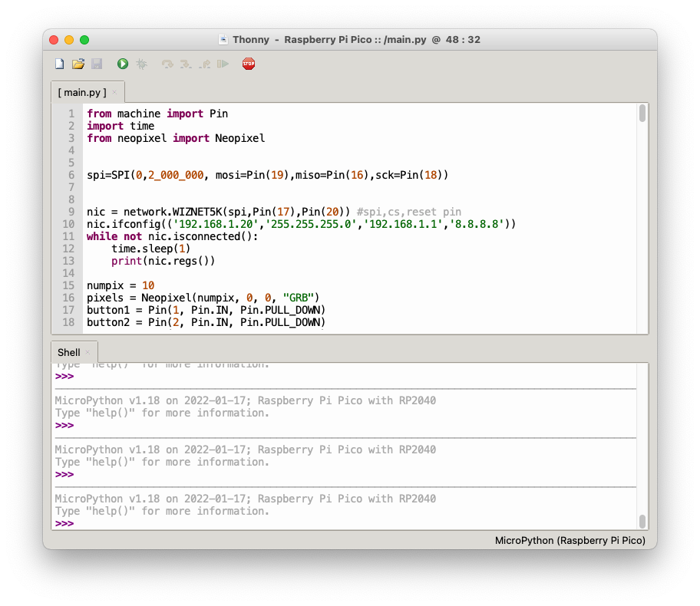Click line number 9 in the gutter
700x606 pixels.
(71, 212)
